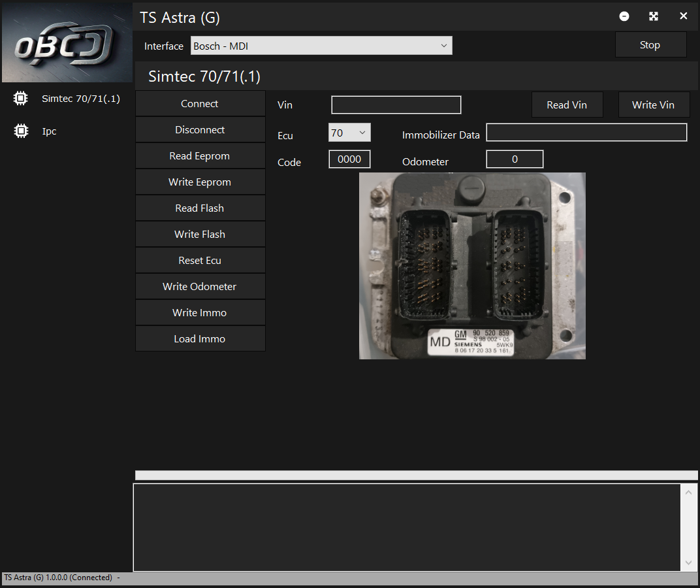
Task: Click the OBD logo image
Action: pyautogui.click(x=66, y=43)
